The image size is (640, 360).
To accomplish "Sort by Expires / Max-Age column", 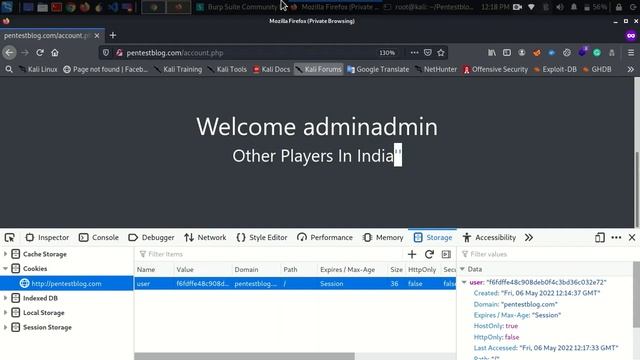I will click(352, 269).
